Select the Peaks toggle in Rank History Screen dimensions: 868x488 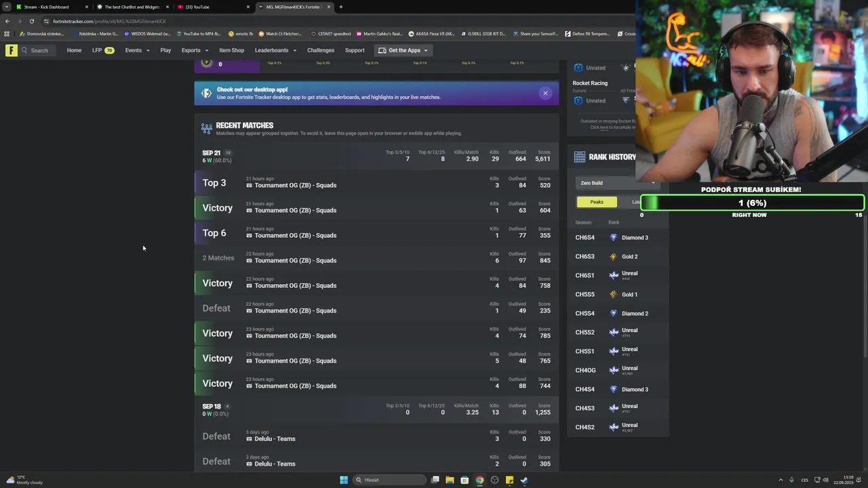coord(597,202)
